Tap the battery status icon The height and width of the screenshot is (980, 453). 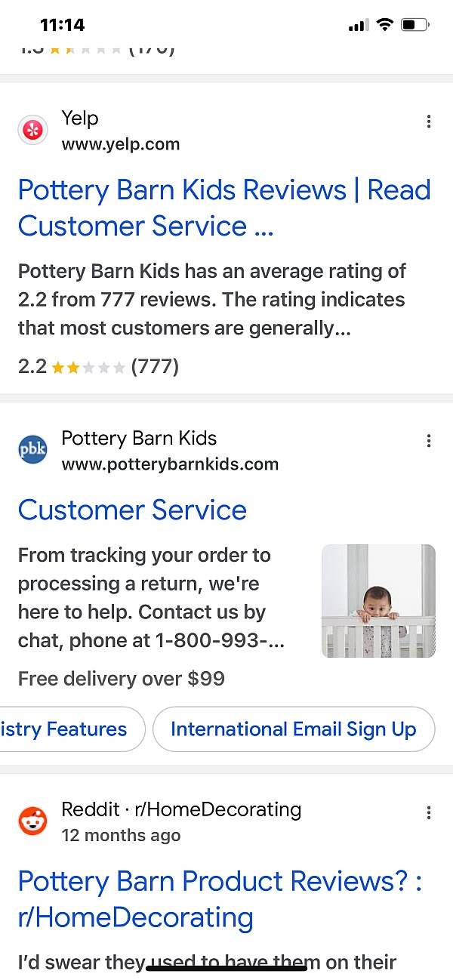(414, 25)
